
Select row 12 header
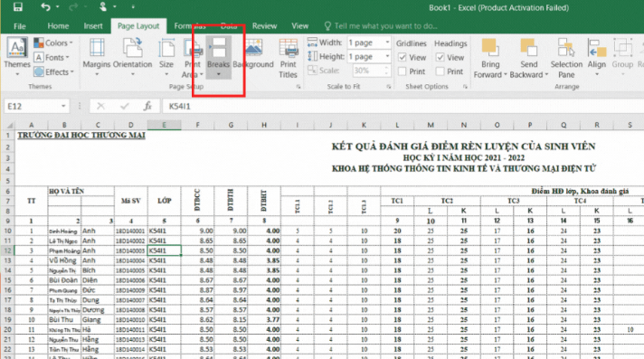point(8,250)
